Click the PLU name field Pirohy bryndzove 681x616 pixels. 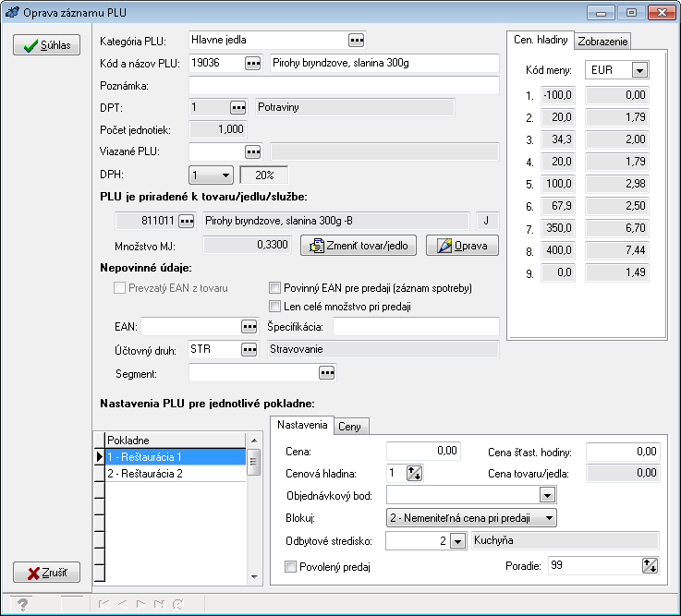click(384, 63)
